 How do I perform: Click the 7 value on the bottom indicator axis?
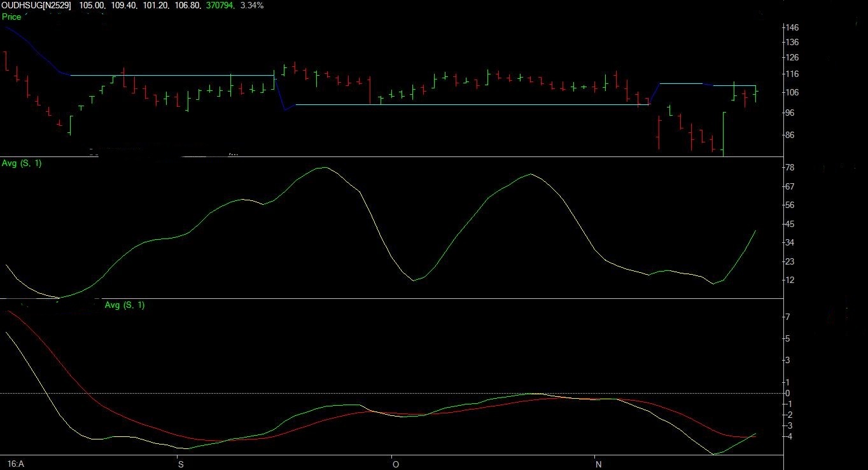(x=788, y=317)
